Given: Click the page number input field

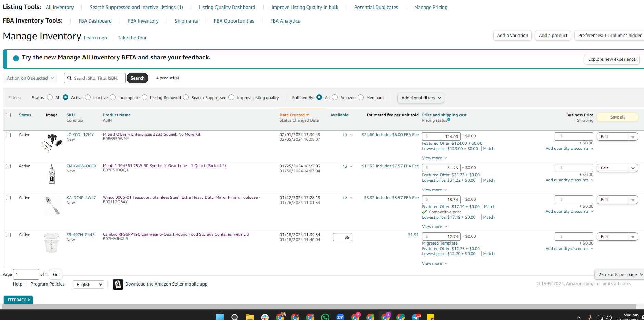Looking at the screenshot, I should [26, 274].
